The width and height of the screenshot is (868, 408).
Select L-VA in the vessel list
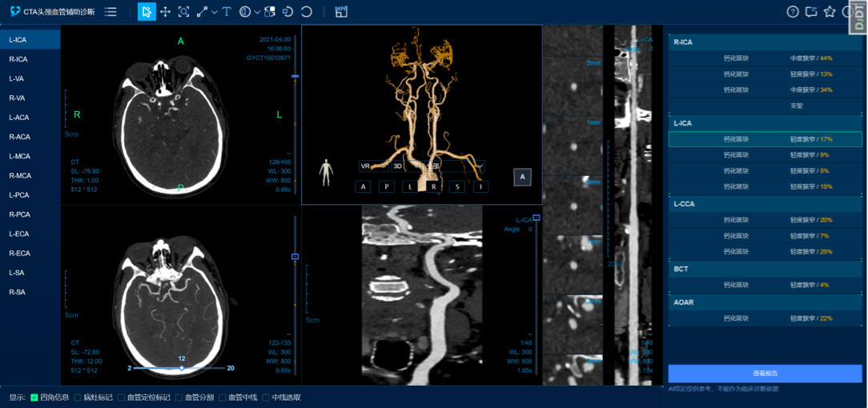click(x=17, y=78)
